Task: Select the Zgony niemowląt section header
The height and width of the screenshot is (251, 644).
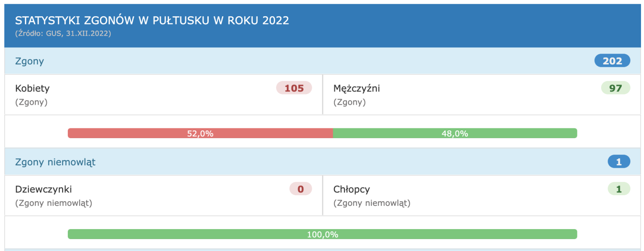Action: pyautogui.click(x=322, y=162)
